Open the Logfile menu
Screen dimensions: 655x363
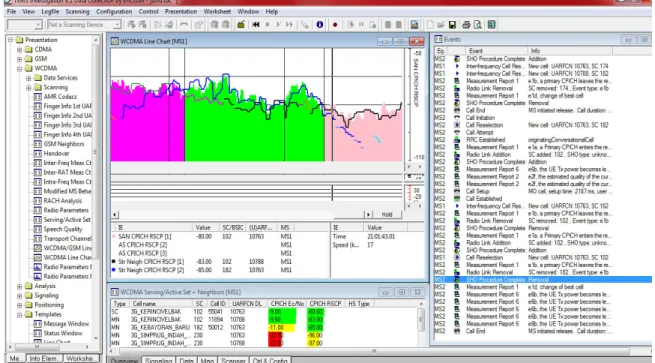(50, 11)
